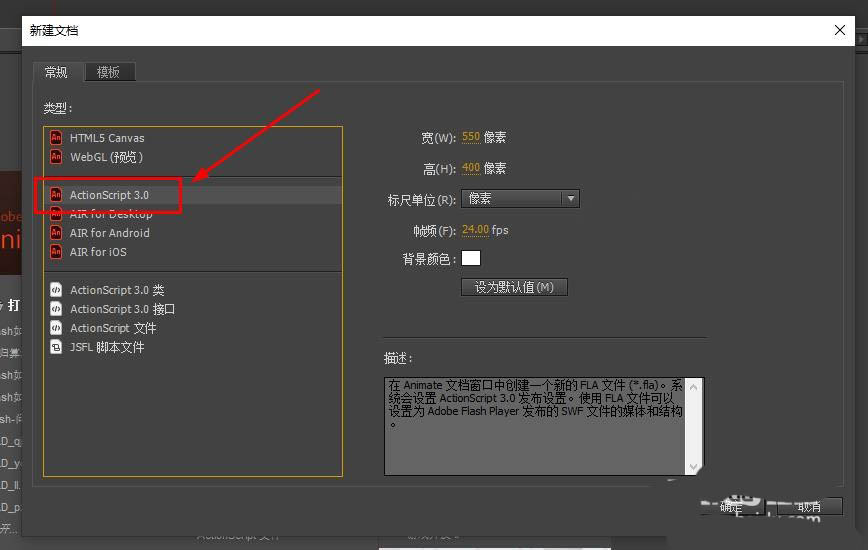868x550 pixels.
Task: Click the ActionScript 文件 script icon
Action: click(56, 328)
